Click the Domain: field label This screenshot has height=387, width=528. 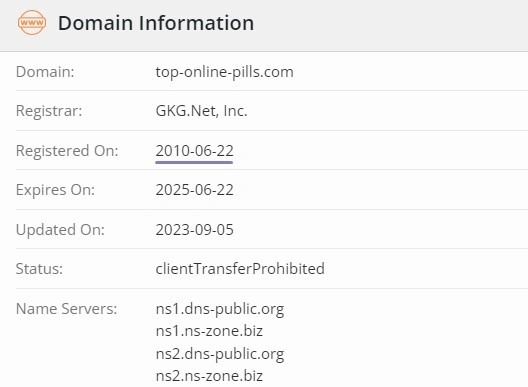[45, 72]
